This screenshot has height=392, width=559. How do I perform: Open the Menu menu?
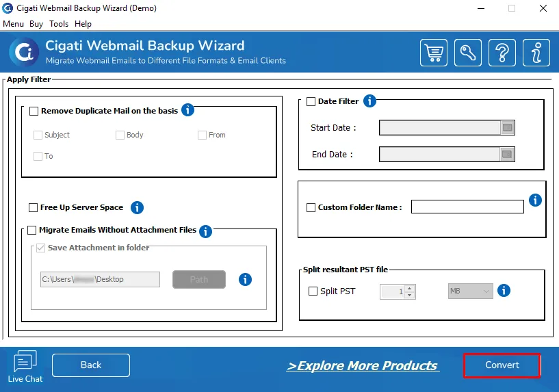click(13, 24)
